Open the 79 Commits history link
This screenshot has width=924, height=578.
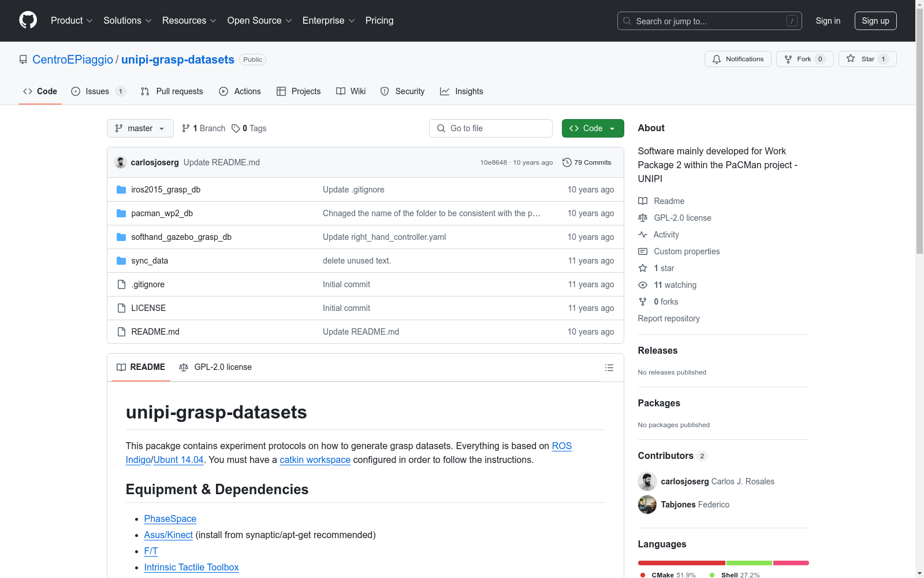(x=587, y=162)
